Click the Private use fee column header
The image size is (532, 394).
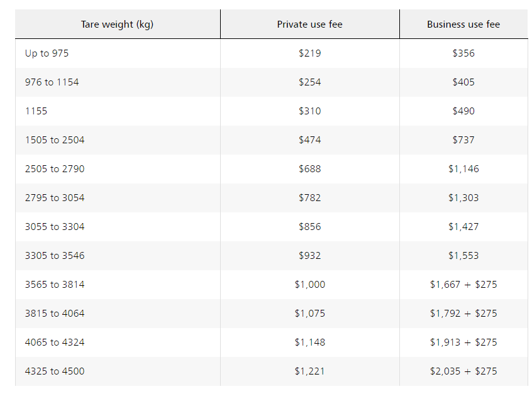click(x=309, y=25)
